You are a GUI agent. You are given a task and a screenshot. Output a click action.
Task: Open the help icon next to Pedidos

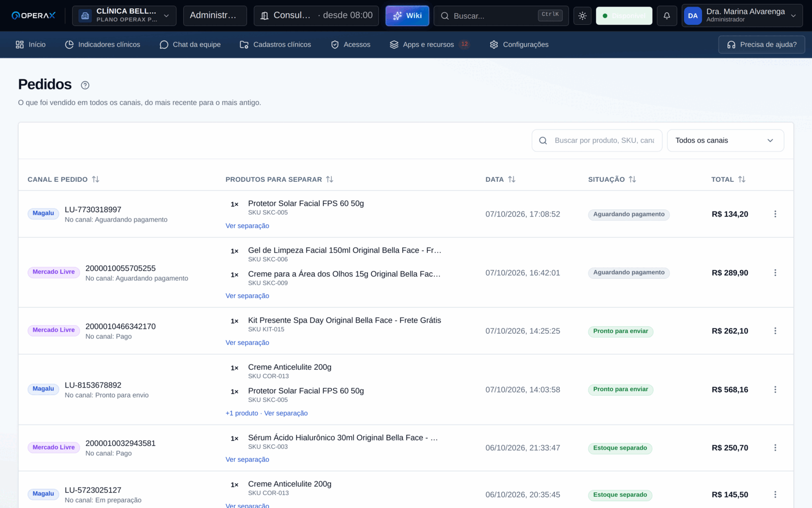85,85
